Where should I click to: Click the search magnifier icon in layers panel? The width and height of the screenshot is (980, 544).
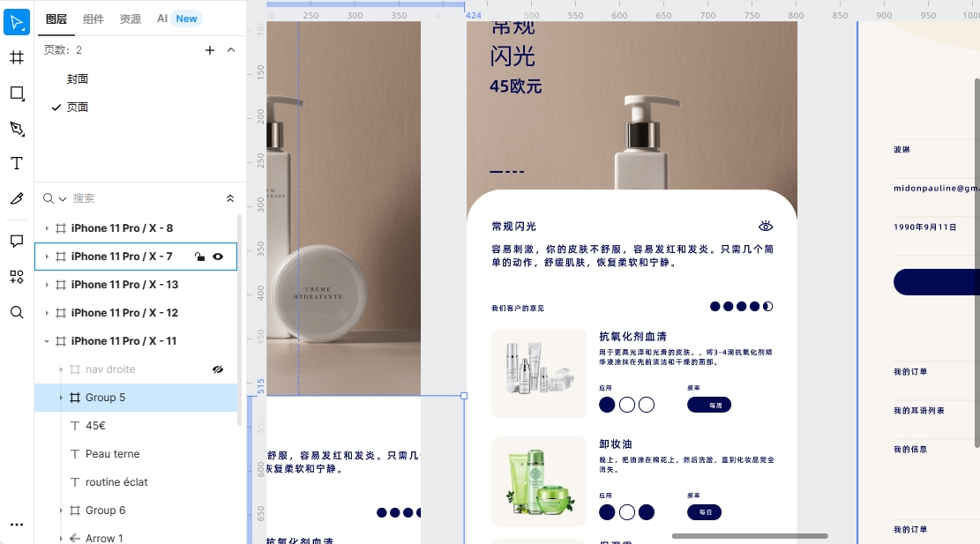pyautogui.click(x=49, y=198)
